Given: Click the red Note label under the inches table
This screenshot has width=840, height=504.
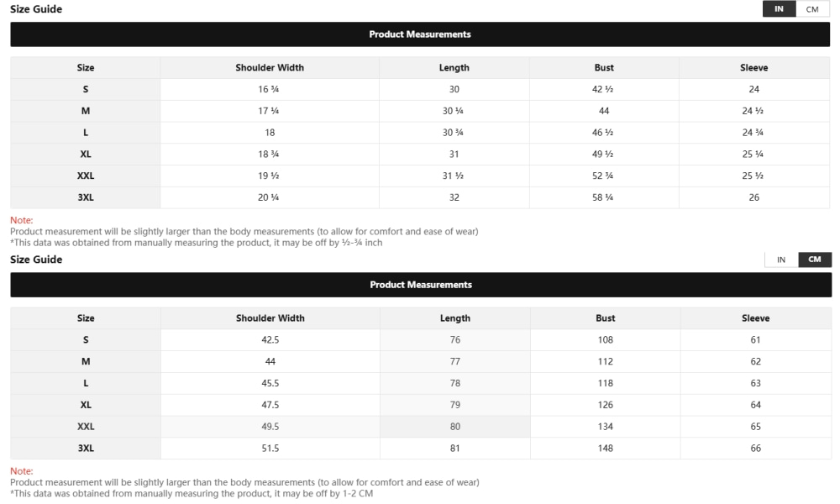Looking at the screenshot, I should 21,220.
